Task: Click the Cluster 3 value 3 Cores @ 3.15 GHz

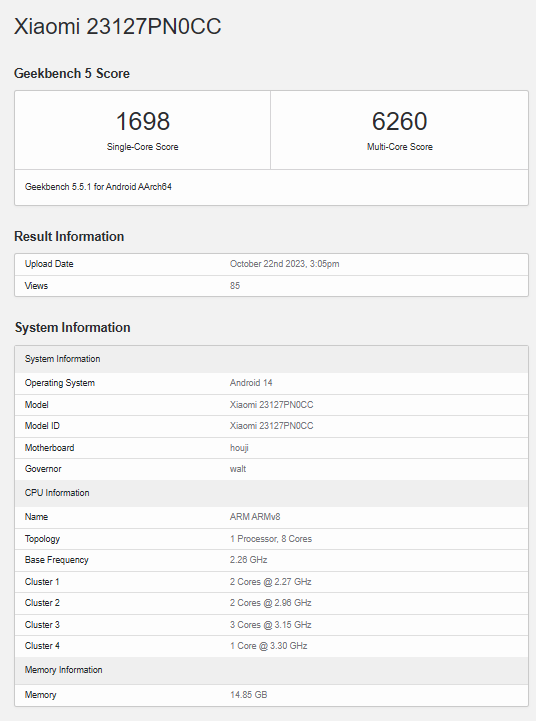Action: (271, 625)
